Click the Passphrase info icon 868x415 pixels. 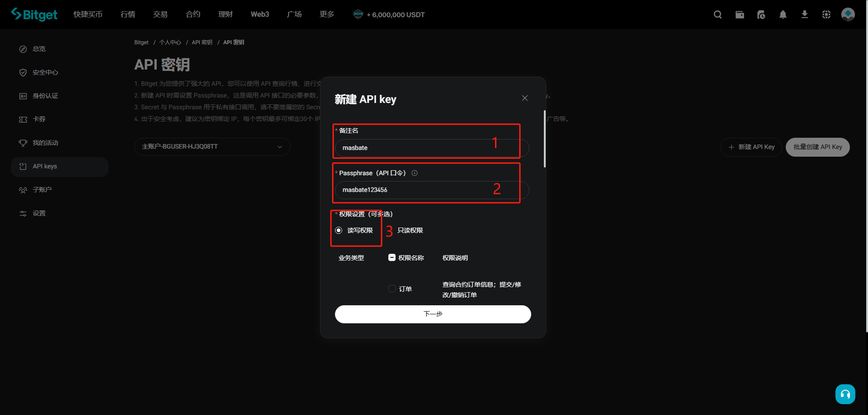click(415, 173)
